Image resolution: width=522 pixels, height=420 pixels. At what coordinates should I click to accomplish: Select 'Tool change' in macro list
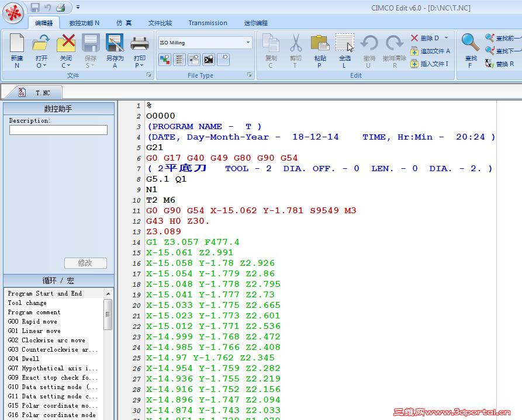27,303
